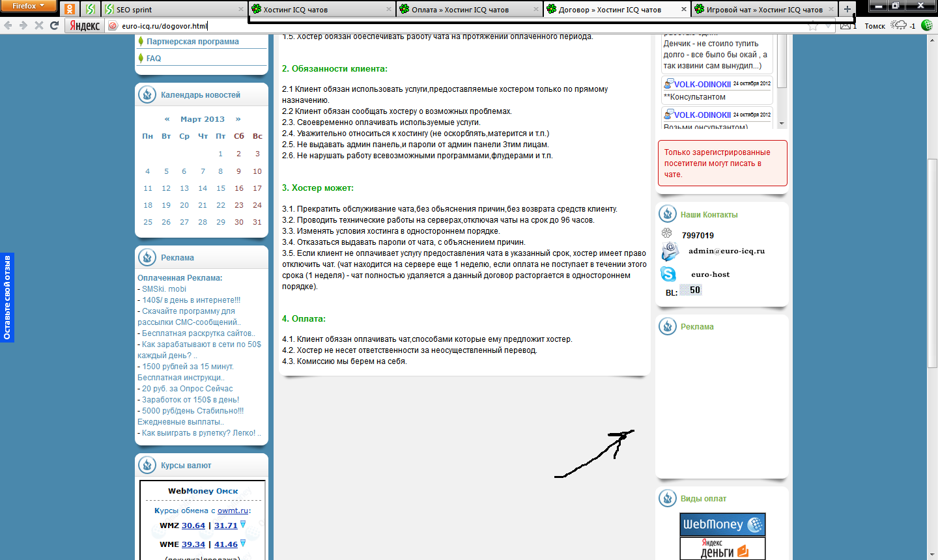This screenshot has height=560, width=938.
Task: Click the Яндекс Деньги payment logo
Action: point(722,548)
